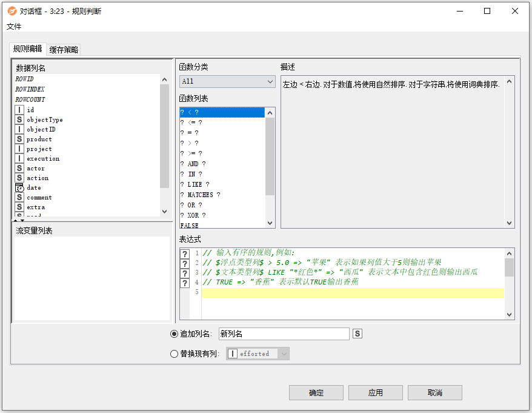This screenshot has width=532, height=413.
Task: Click the 确定 button
Action: 316,392
